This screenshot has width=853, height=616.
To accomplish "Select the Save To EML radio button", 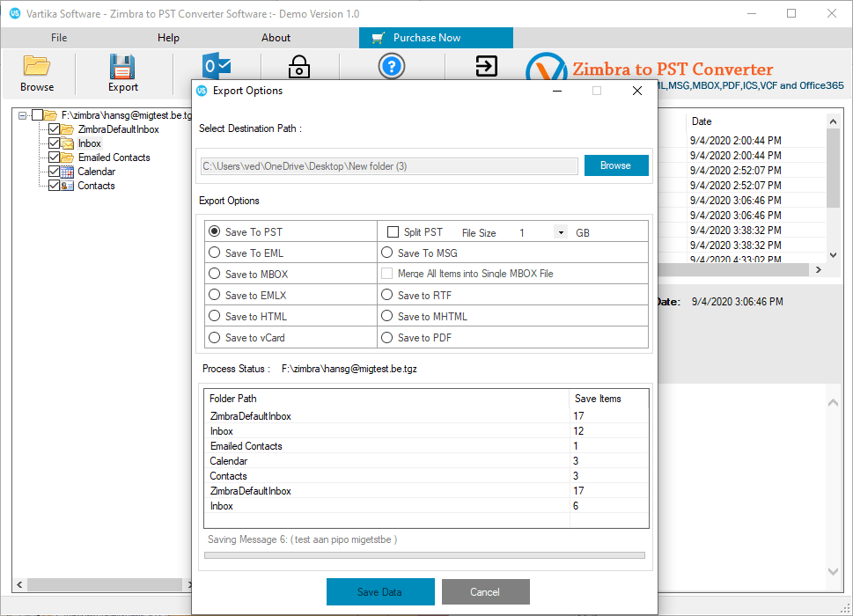I will pyautogui.click(x=214, y=253).
